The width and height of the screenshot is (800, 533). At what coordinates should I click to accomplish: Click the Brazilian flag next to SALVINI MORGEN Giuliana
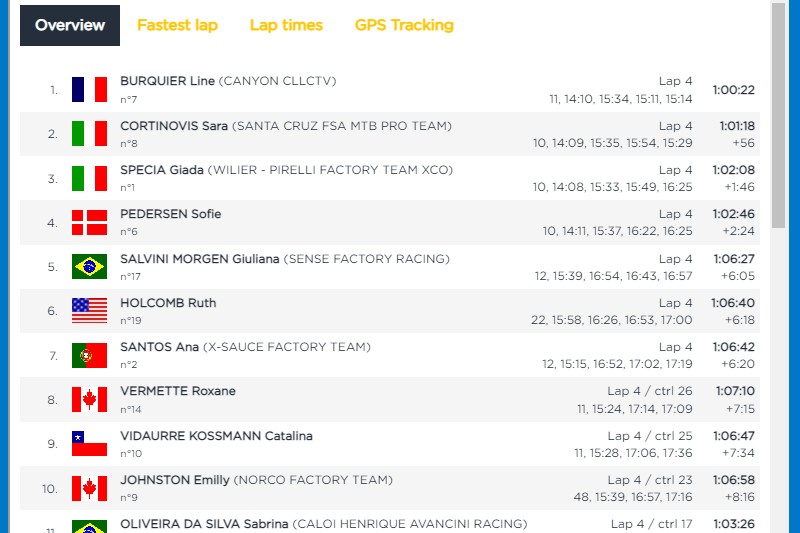(x=89, y=266)
